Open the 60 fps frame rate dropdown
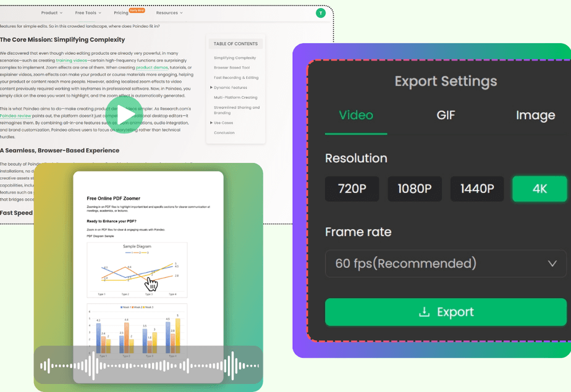 tap(446, 263)
